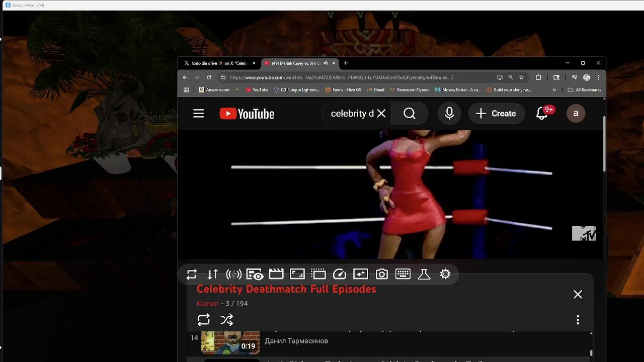Click the YouTube search magnifier button
Viewport: 644px width, 362px height.
pyautogui.click(x=410, y=114)
